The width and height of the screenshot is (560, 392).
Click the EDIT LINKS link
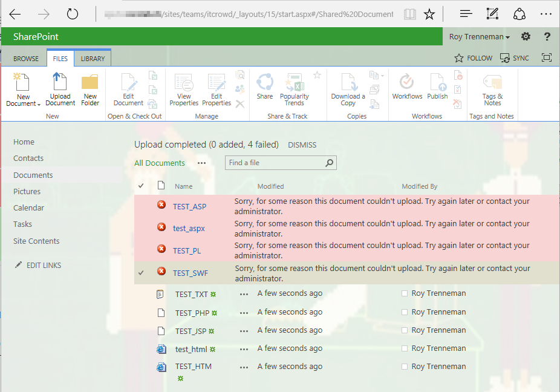[38, 265]
